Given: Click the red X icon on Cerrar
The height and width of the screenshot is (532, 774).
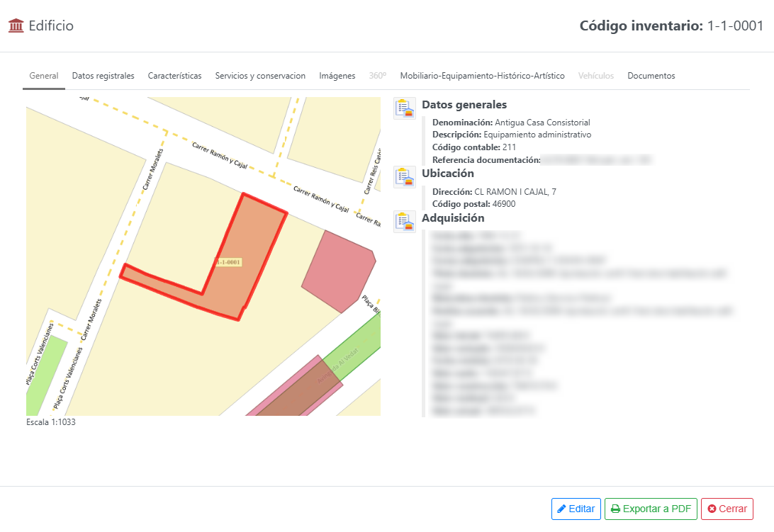Looking at the screenshot, I should pos(712,509).
